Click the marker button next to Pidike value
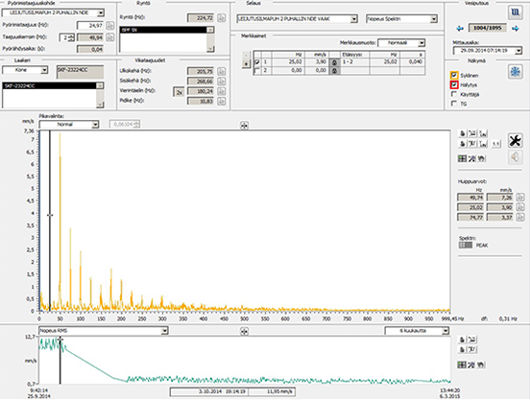The width and height of the screenshot is (530, 400). coord(221,101)
